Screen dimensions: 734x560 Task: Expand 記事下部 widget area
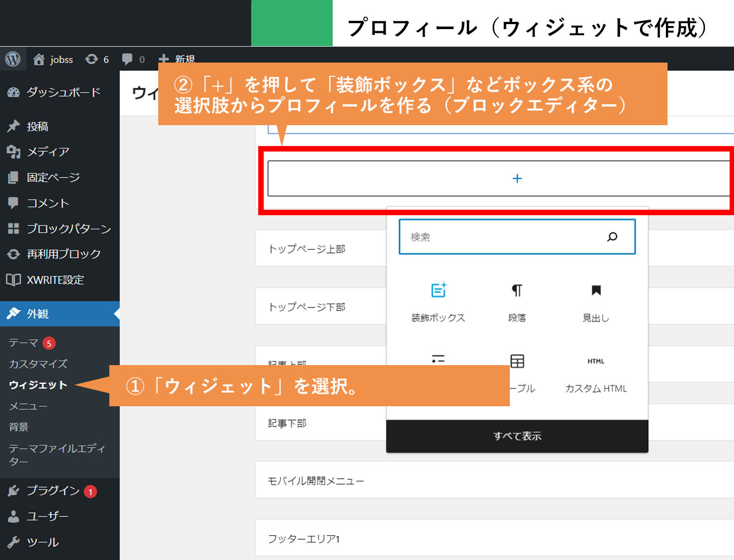[x=287, y=423]
